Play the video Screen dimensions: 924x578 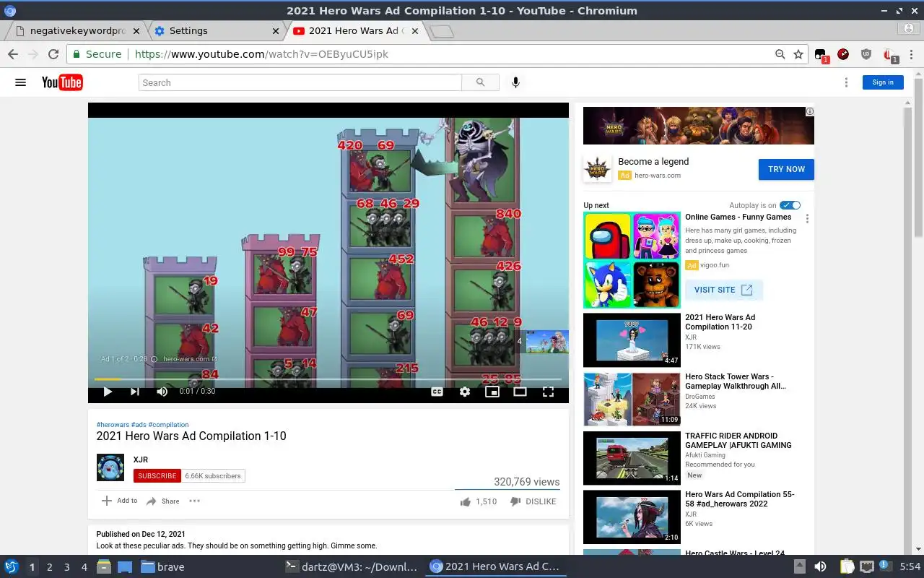pyautogui.click(x=108, y=392)
